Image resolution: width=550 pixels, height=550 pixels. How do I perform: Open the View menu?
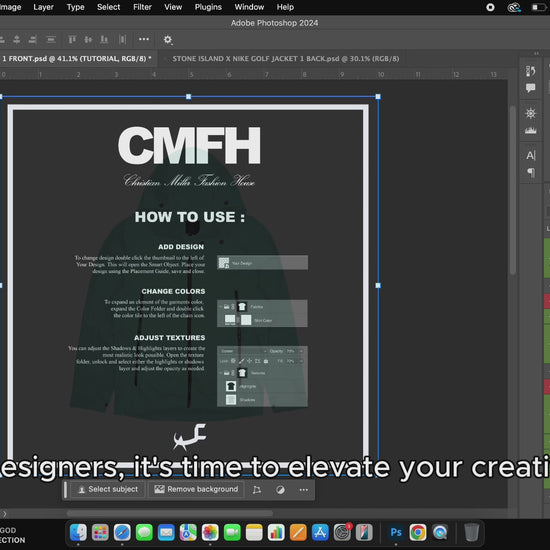173,7
